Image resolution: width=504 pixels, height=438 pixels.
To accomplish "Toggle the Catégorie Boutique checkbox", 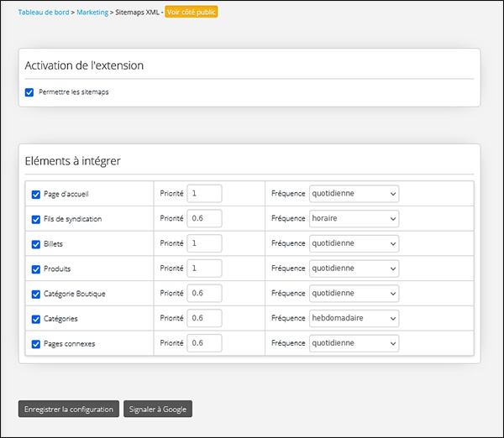I will 35,295.
